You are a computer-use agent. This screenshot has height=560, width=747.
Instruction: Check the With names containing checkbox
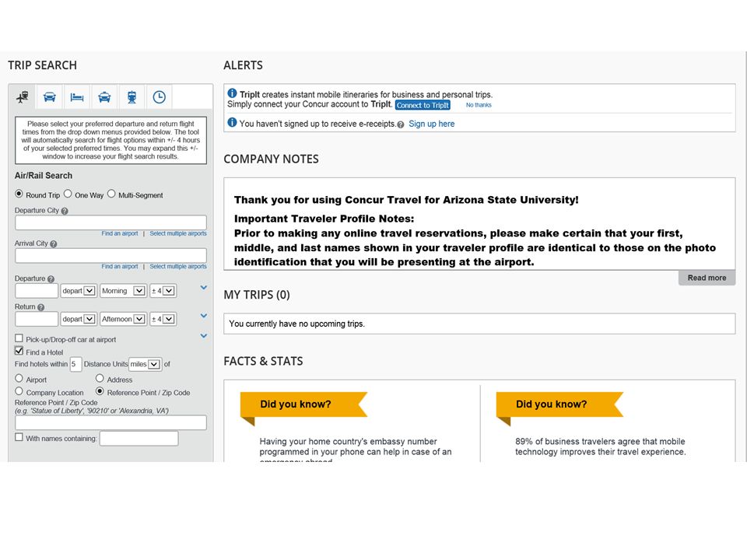point(19,437)
